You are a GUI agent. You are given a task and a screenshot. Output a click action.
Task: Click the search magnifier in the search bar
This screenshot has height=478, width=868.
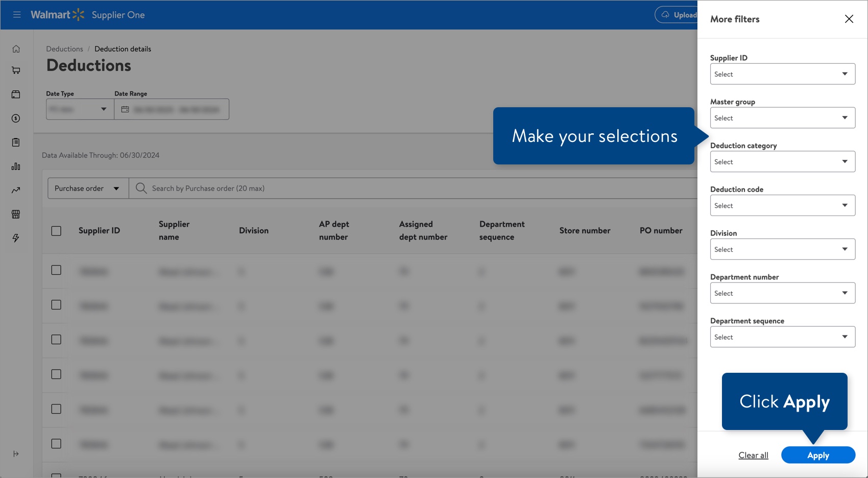tap(140, 188)
